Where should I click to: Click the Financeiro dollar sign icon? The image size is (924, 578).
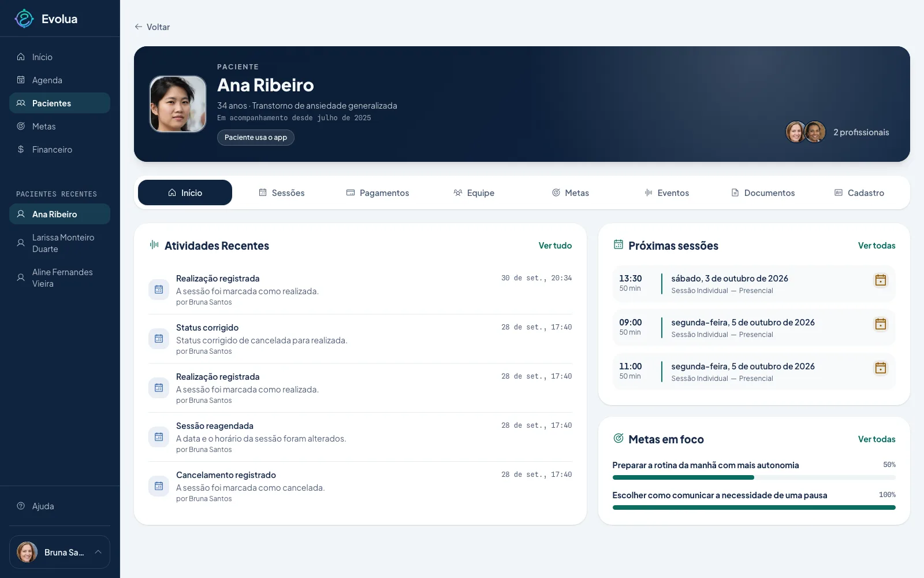pyautogui.click(x=21, y=149)
